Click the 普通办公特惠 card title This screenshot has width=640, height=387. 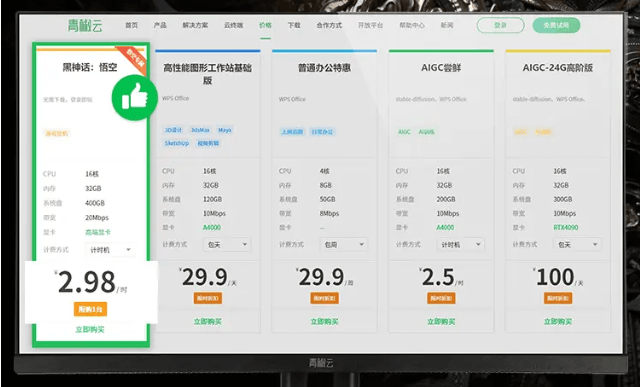point(324,68)
